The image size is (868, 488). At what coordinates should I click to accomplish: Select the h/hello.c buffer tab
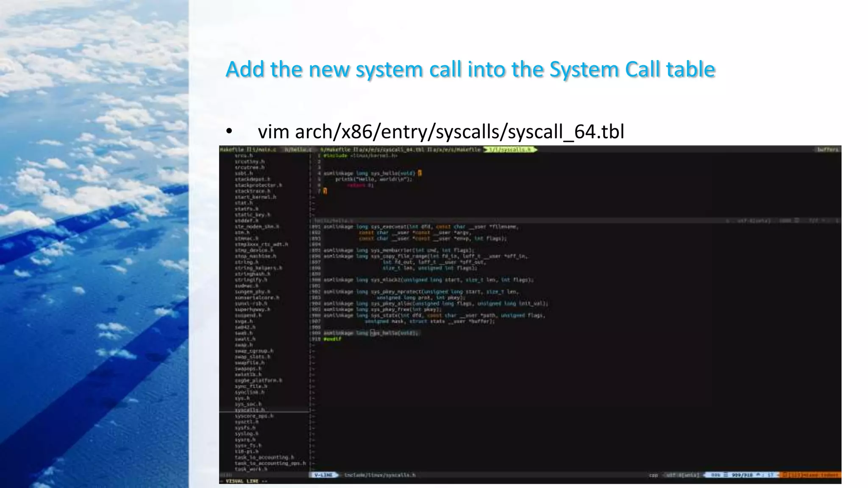tap(298, 150)
